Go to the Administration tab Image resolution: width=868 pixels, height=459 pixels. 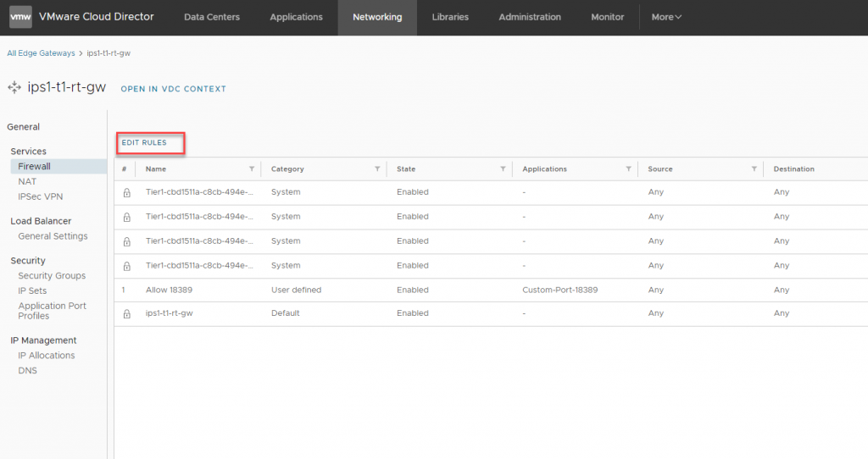point(529,17)
